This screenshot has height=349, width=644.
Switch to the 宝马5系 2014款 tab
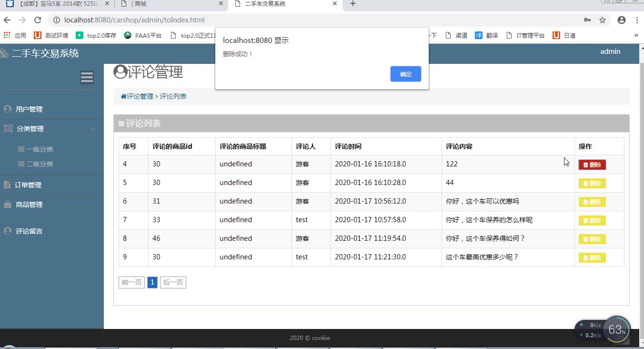(58, 4)
